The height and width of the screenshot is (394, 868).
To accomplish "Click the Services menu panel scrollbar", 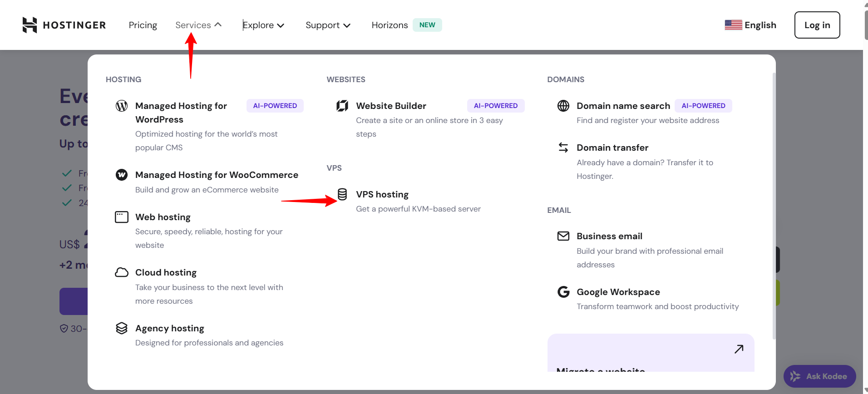I will [774, 206].
